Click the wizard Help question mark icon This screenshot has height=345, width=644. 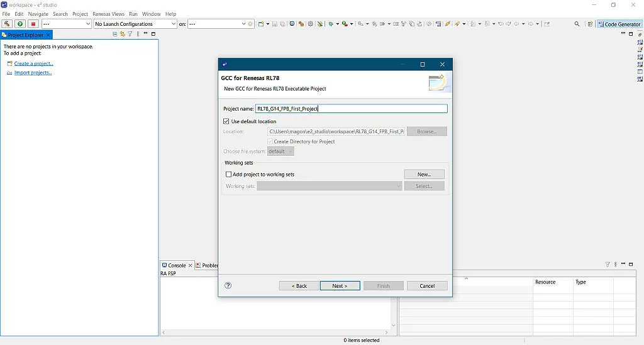[x=228, y=285]
